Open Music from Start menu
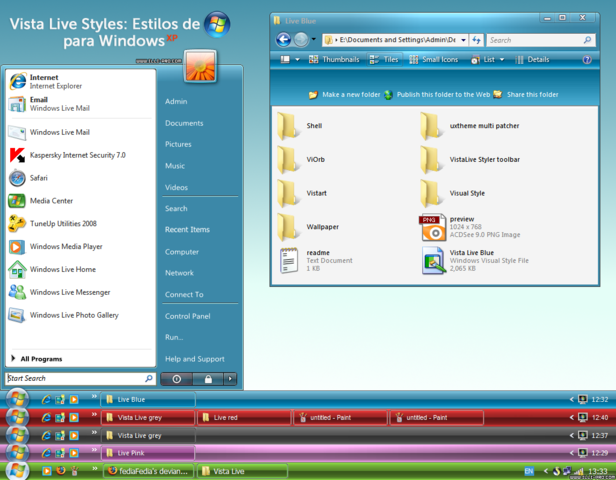This screenshot has width=616, height=480. tap(175, 166)
